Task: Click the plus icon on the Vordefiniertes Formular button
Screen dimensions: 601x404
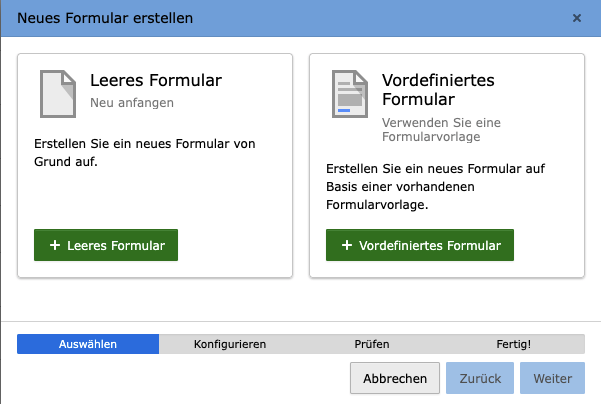Action: tap(346, 245)
